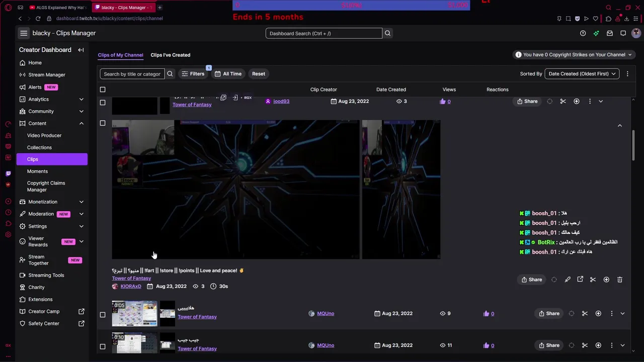Collapse the Content sidebar section
The height and width of the screenshot is (362, 644).
tap(81, 123)
